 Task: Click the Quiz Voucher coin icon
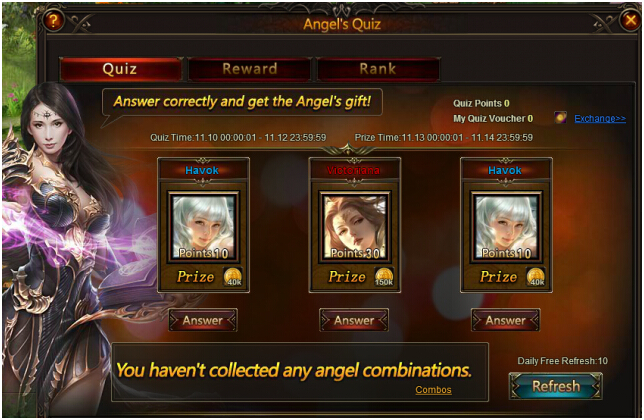click(560, 118)
